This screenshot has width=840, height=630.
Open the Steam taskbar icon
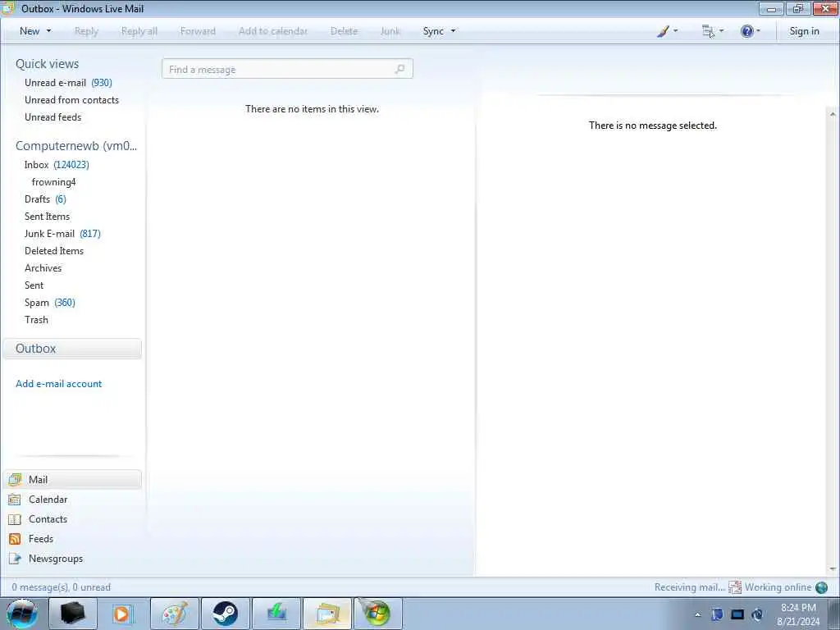coord(225,614)
